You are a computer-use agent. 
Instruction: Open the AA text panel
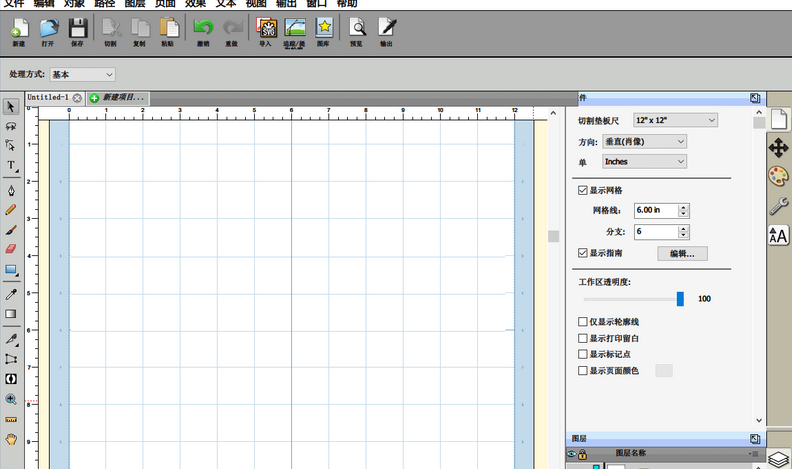(x=778, y=236)
